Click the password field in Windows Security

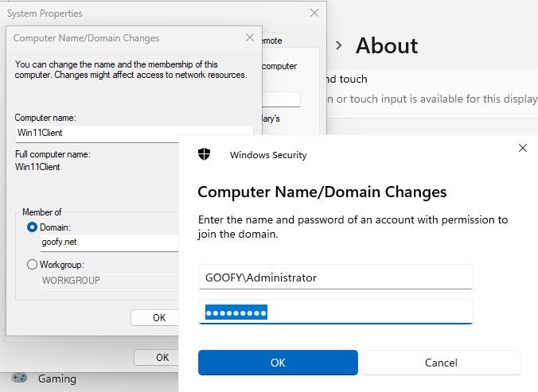click(x=336, y=312)
